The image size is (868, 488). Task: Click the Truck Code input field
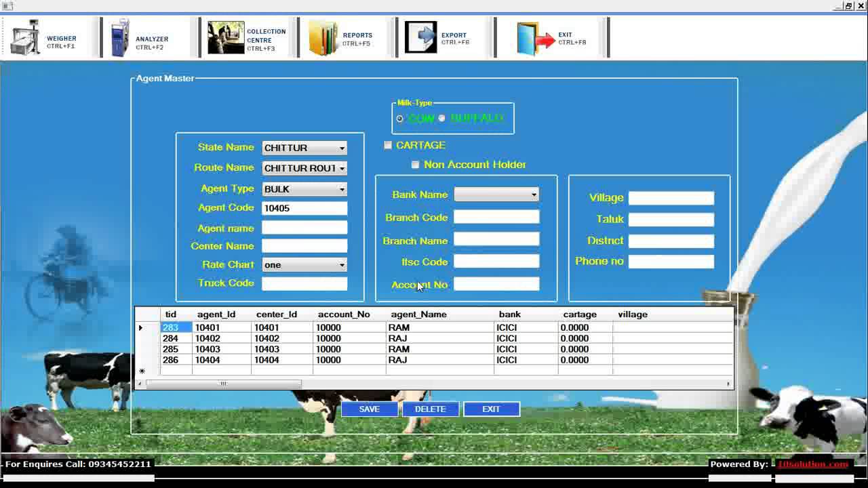point(304,283)
